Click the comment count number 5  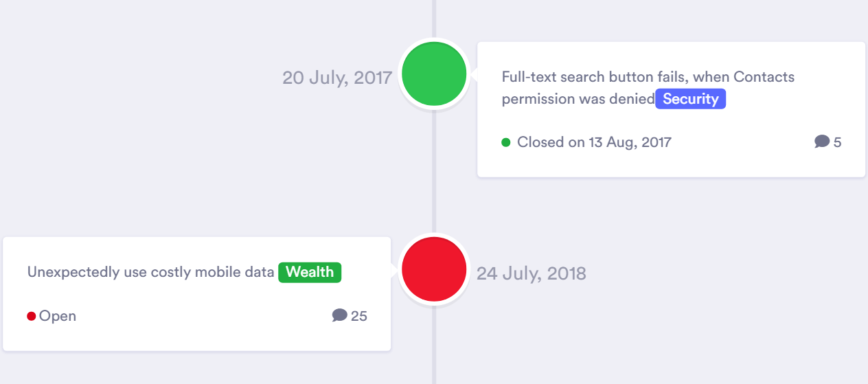point(837,142)
